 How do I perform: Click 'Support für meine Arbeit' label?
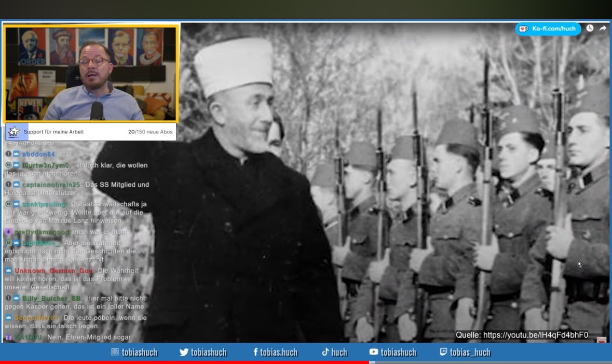54,132
